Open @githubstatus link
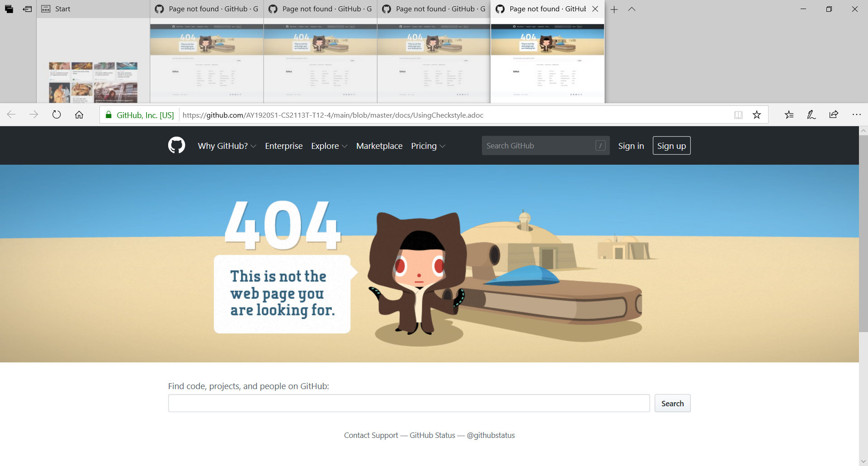Image resolution: width=868 pixels, height=466 pixels. [491, 435]
